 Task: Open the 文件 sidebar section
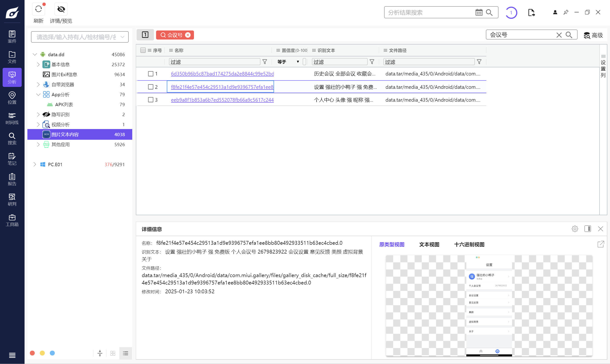point(12,57)
